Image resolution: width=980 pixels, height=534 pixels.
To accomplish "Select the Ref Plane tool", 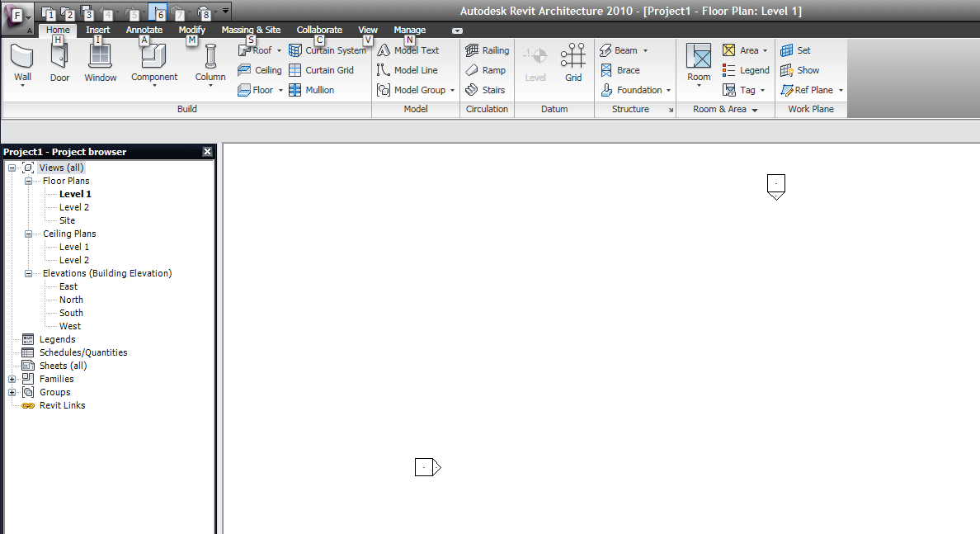I will (x=807, y=90).
